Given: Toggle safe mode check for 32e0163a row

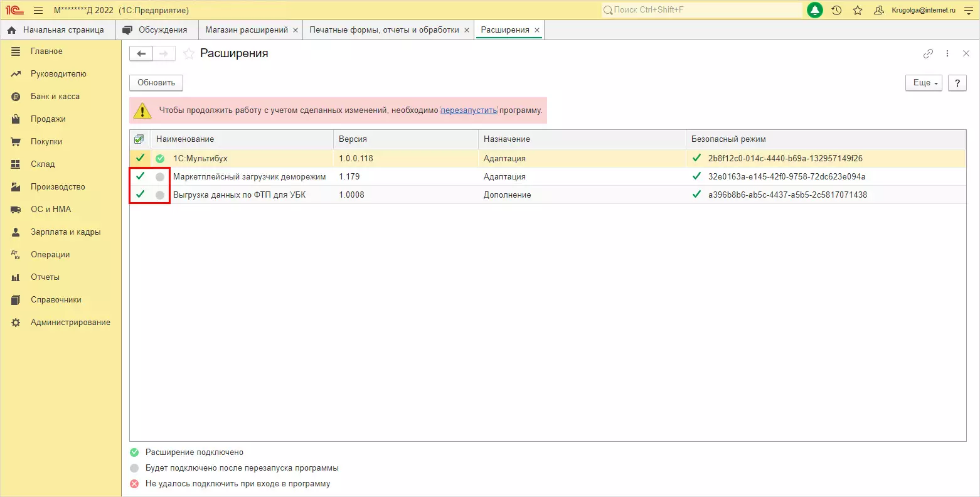Looking at the screenshot, I should [x=696, y=176].
